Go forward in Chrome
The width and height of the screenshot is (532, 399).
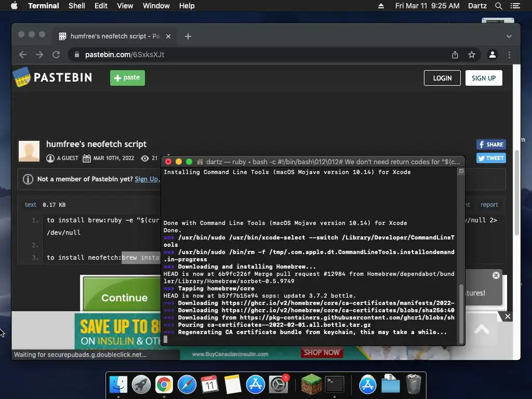click(39, 55)
